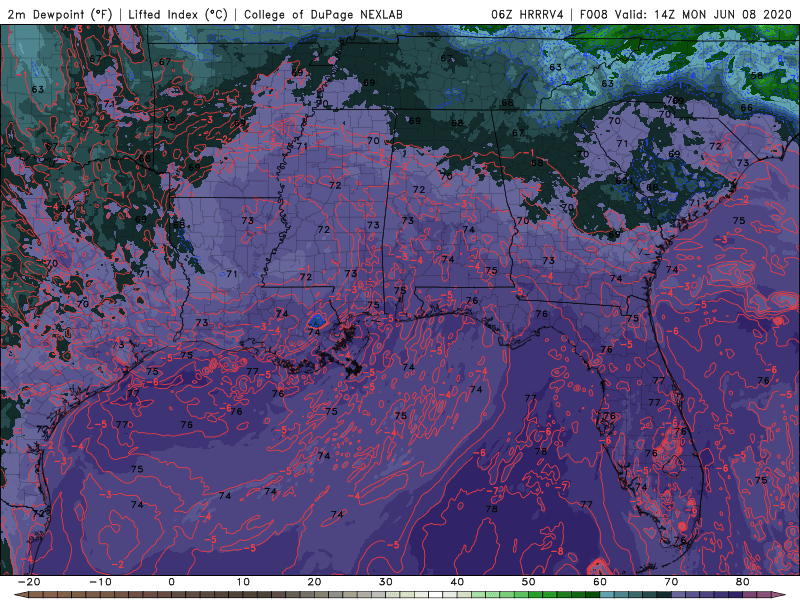
Task: Click the 0 label on the color scale
Action: click(171, 582)
